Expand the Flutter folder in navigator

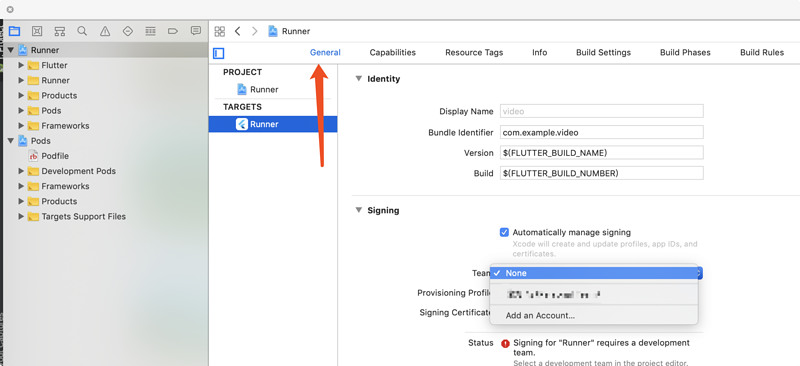pos(21,65)
